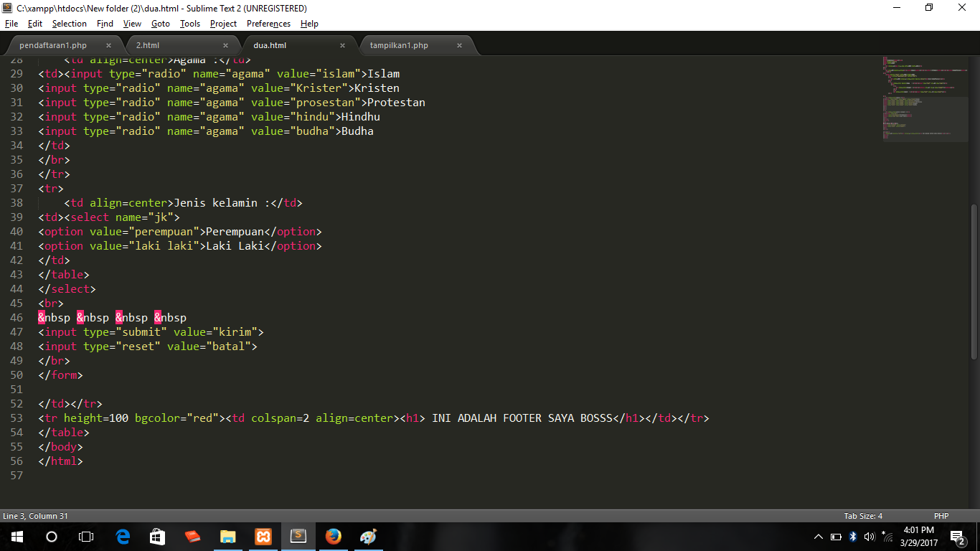Click line number 53 in gutter
The image size is (980, 551).
17,418
